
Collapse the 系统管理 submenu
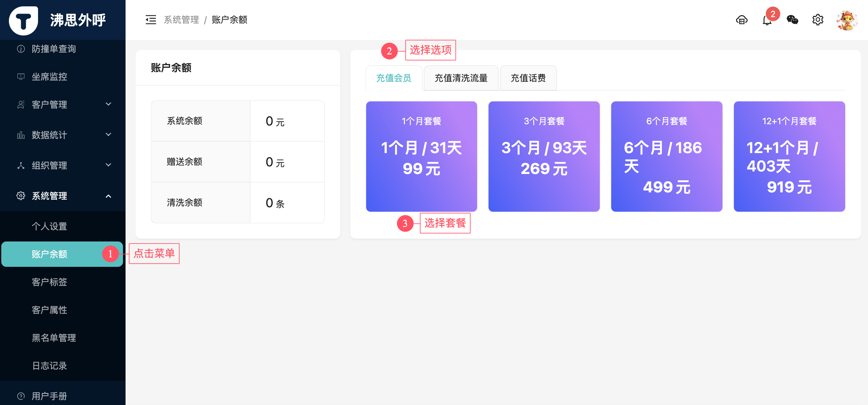click(63, 196)
